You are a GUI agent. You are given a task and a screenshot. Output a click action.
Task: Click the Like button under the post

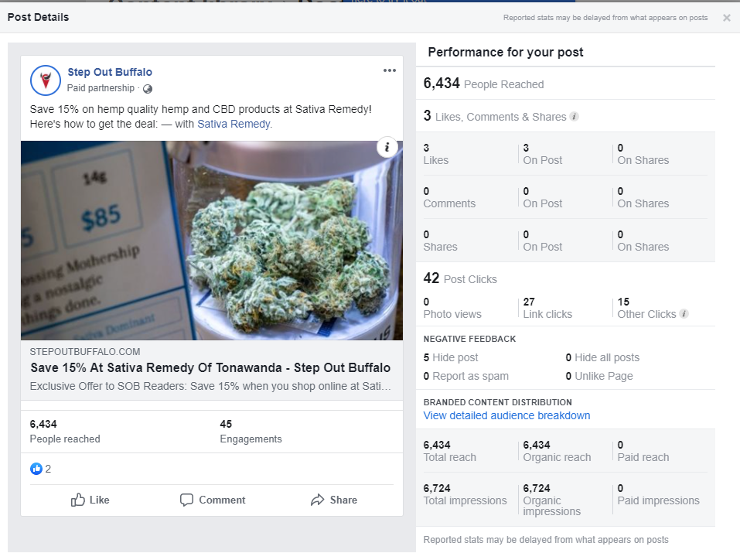click(x=90, y=500)
